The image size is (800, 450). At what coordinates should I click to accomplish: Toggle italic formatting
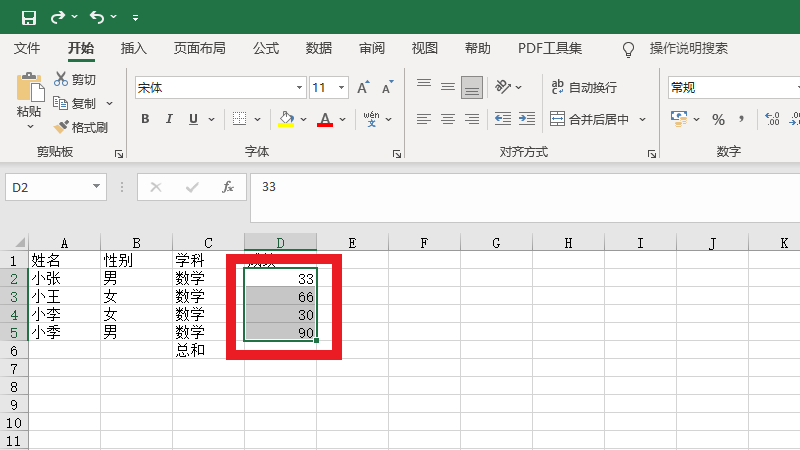tap(169, 119)
